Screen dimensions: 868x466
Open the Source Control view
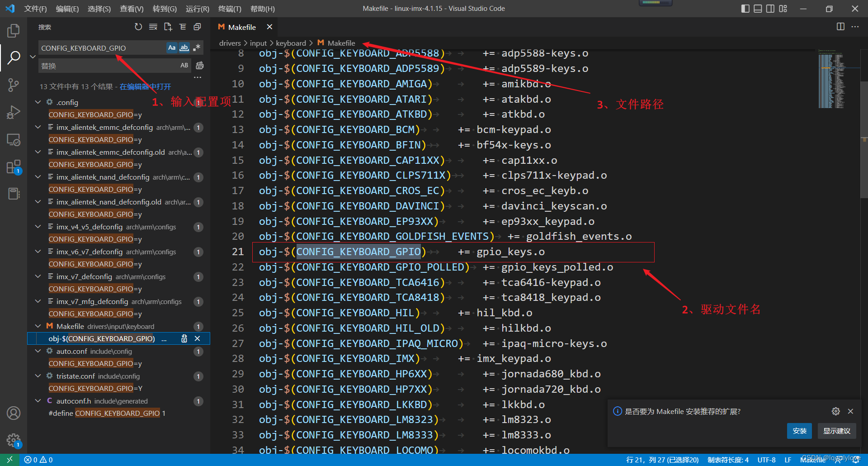tap(14, 85)
